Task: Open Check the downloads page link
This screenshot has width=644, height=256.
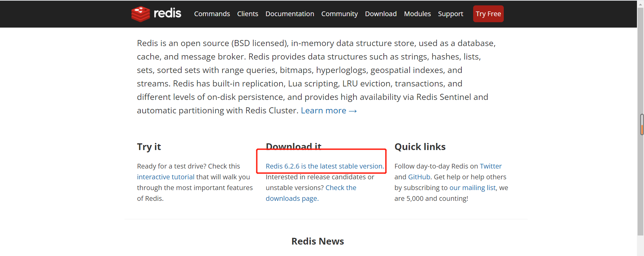Action: coord(311,193)
